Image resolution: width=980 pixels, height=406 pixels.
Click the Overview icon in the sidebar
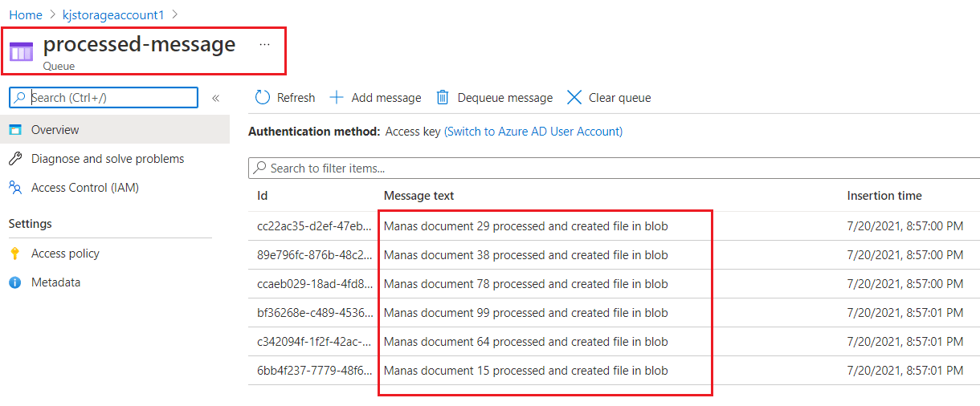(15, 130)
